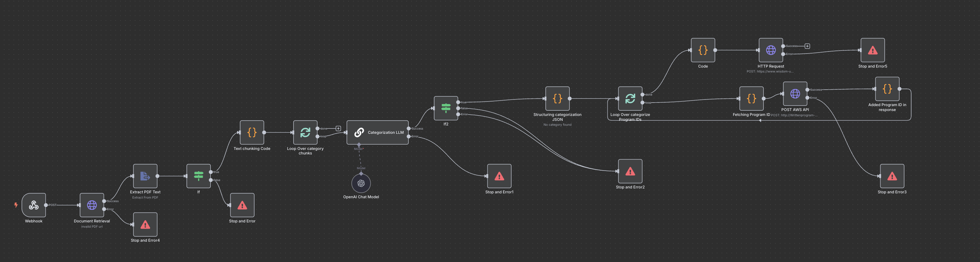The height and width of the screenshot is (262, 980).
Task: Click the Webhook label text
Action: [34, 221]
